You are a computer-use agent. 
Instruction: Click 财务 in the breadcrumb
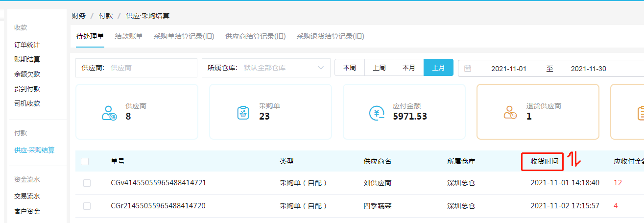78,16
